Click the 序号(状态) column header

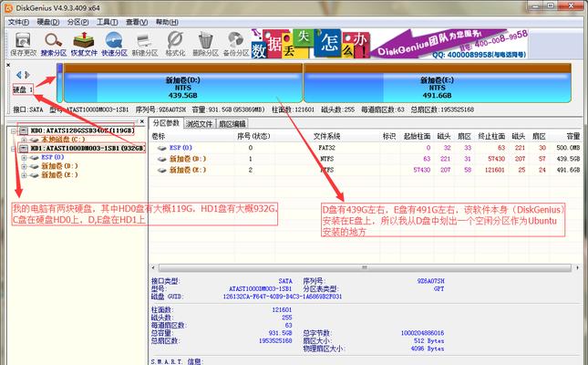[253, 136]
